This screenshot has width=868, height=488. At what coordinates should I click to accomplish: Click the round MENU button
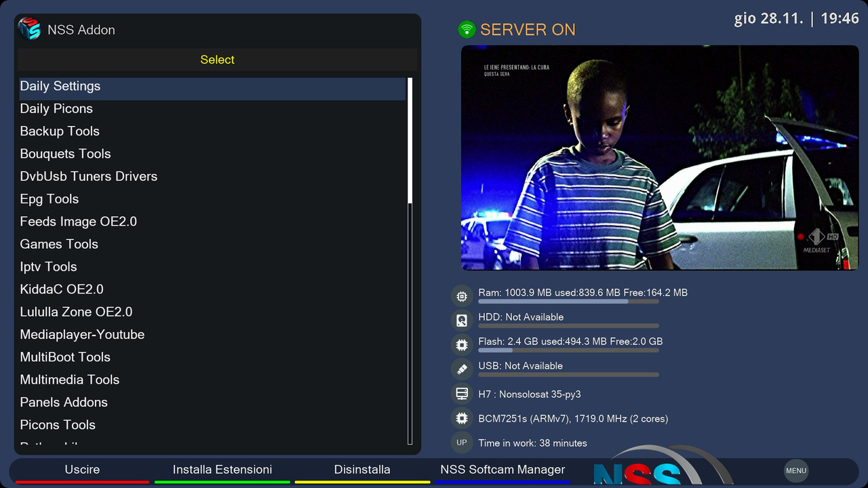tap(796, 470)
